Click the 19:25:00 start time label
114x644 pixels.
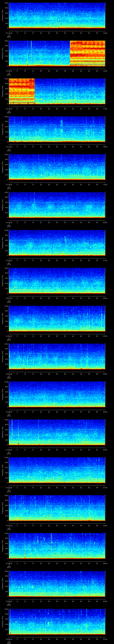9,450
